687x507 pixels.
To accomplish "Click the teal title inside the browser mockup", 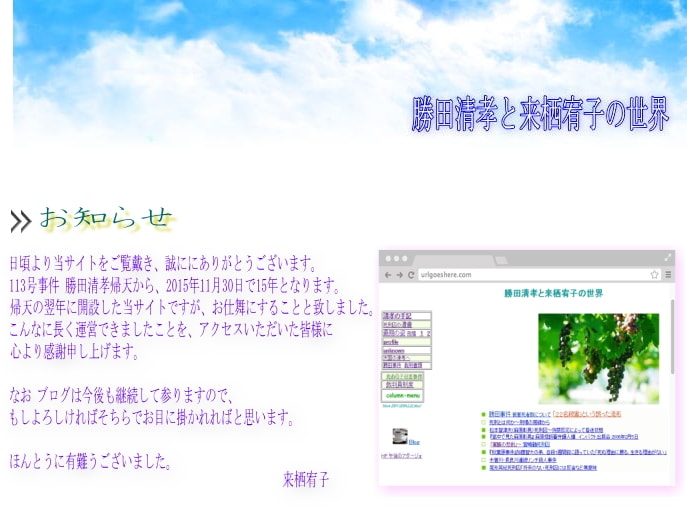I will coord(553,293).
